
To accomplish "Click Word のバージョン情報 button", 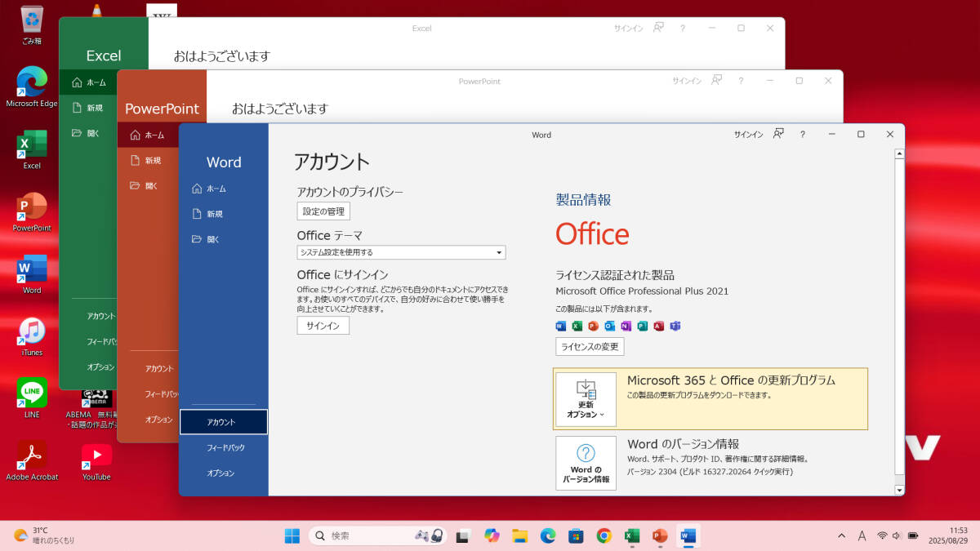I will point(586,463).
